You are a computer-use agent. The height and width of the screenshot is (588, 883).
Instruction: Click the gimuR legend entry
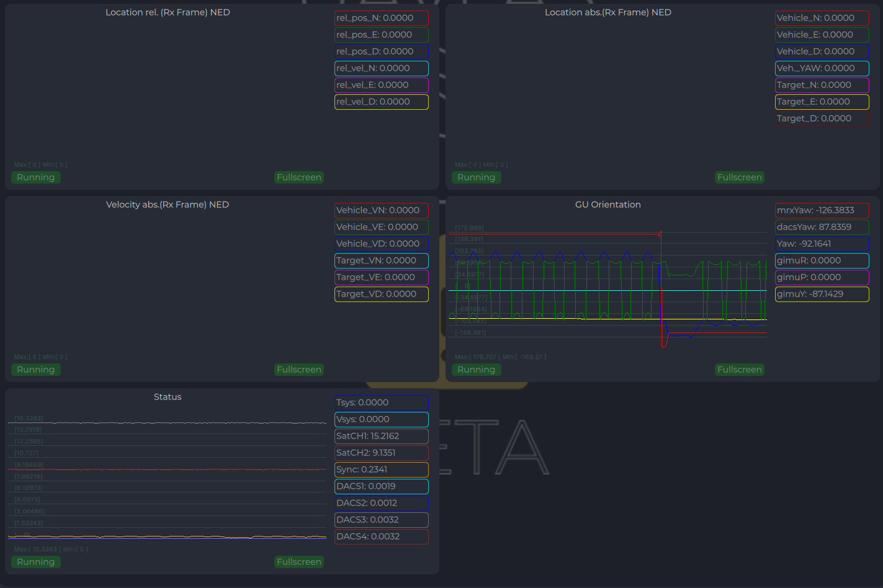point(822,261)
